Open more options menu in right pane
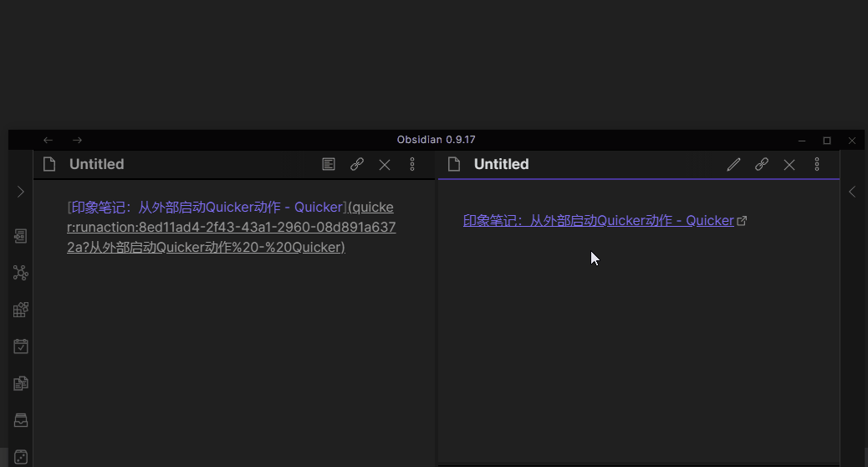The height and width of the screenshot is (467, 868). coord(816,165)
